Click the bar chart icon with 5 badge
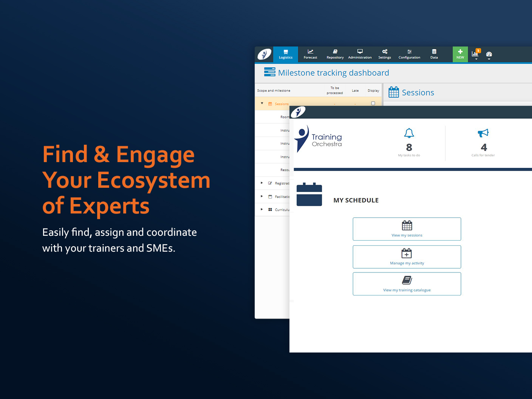Screen dimensions: 532x399 click(475, 53)
